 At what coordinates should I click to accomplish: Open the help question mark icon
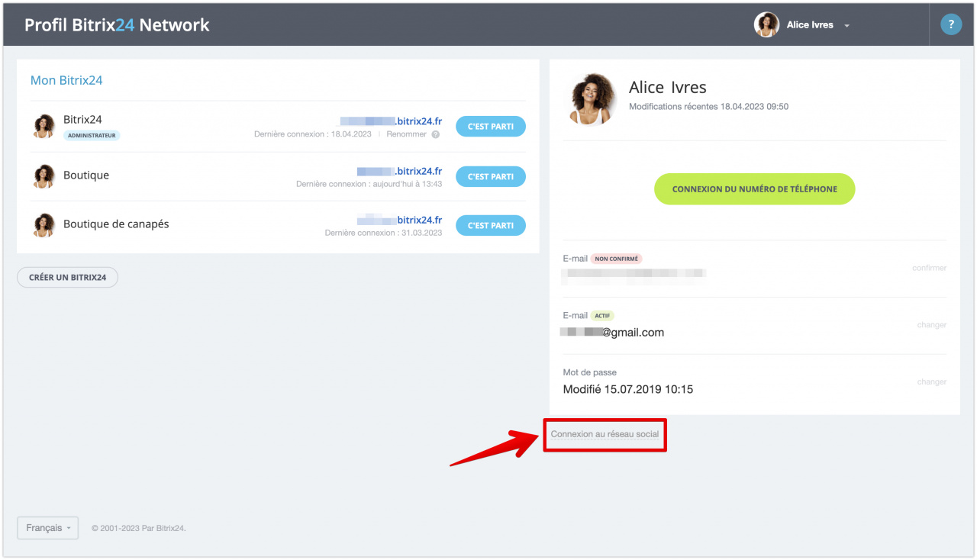tap(950, 24)
